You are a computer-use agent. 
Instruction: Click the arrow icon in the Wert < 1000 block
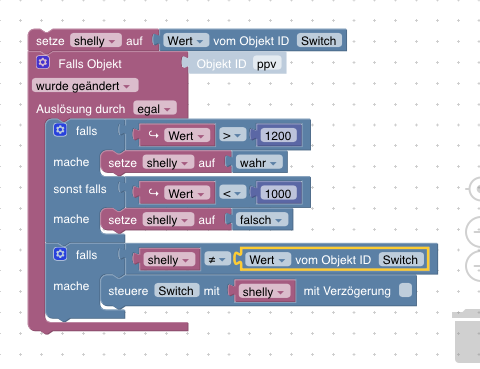coord(153,193)
